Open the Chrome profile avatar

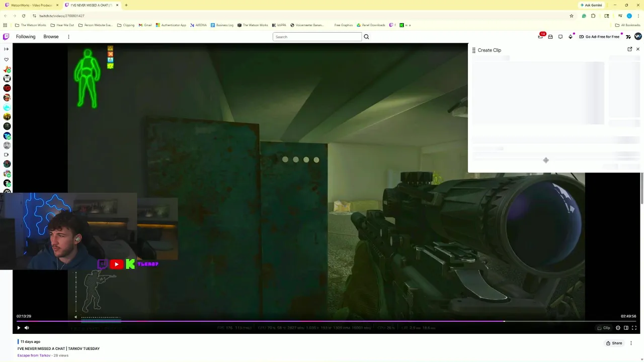pyautogui.click(x=629, y=16)
